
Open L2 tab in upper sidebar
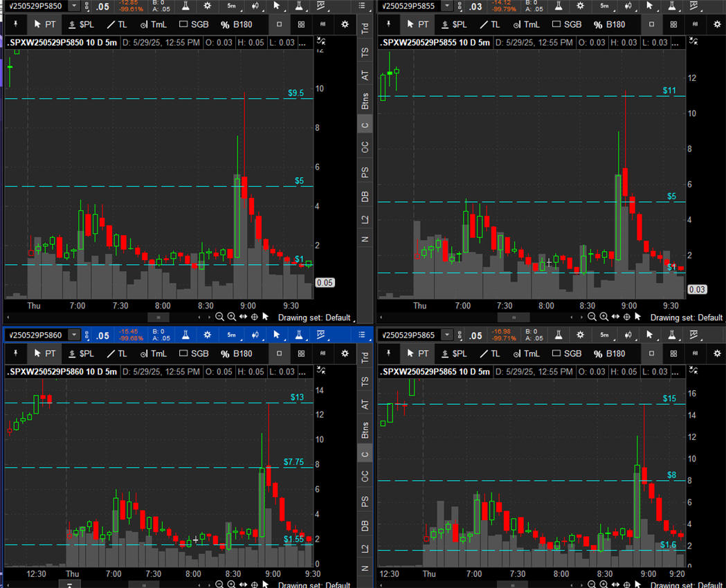(x=365, y=219)
